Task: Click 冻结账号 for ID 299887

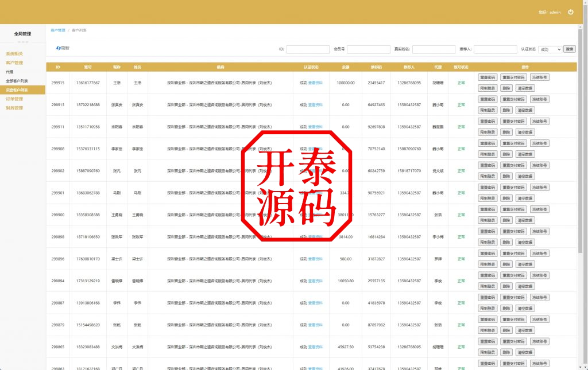Action: 540,298
